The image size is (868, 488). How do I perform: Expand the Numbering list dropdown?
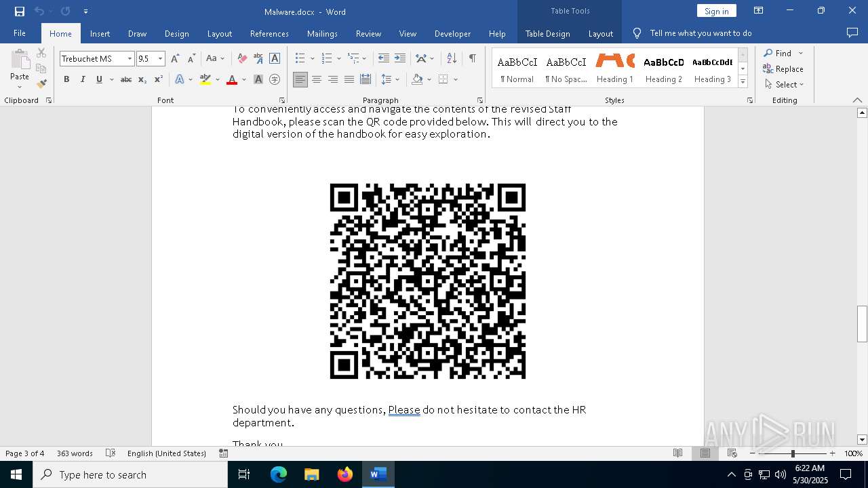338,59
